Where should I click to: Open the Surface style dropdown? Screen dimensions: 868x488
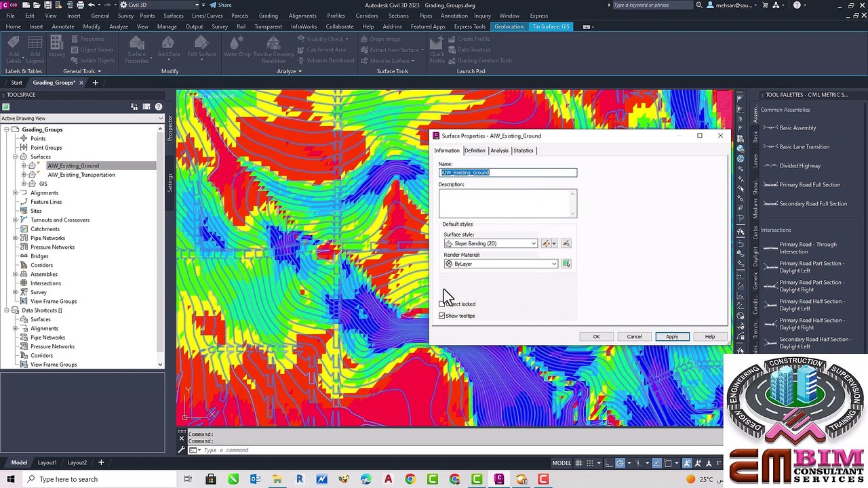coord(534,243)
